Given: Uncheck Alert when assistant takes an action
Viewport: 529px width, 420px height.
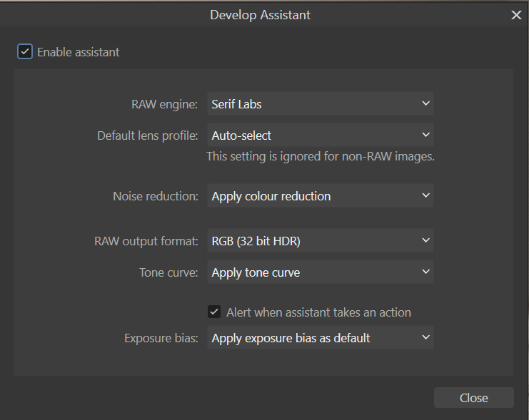Looking at the screenshot, I should click(214, 312).
